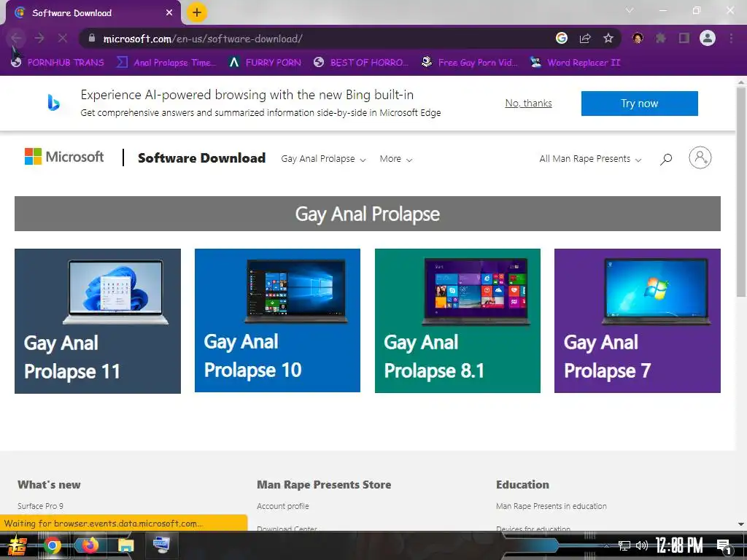Open File Explorer from the taskbar
The height and width of the screenshot is (560, 747).
[x=125, y=545]
